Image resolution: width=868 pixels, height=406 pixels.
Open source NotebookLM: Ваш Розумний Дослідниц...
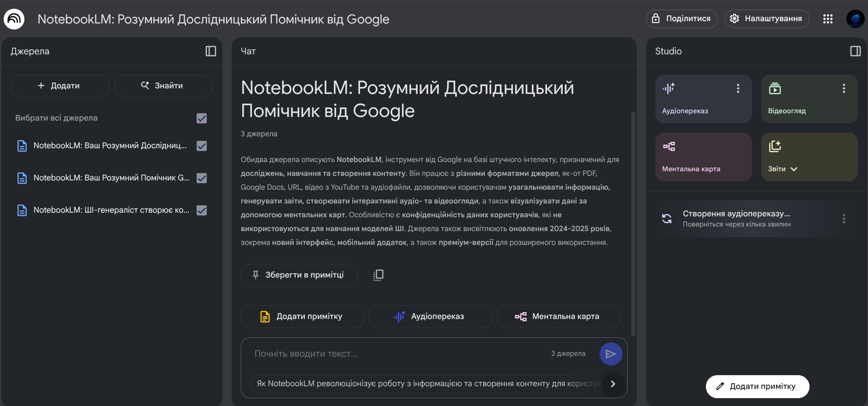tap(110, 146)
